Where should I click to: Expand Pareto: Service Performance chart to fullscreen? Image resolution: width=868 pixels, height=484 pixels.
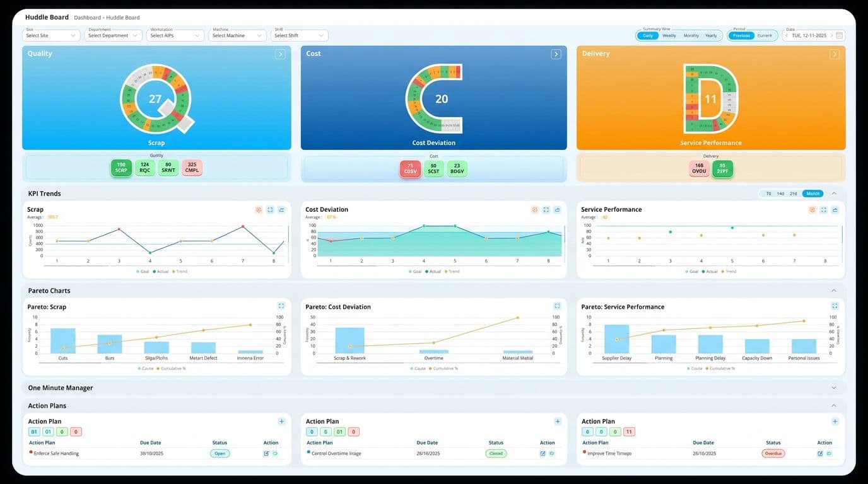pos(835,306)
